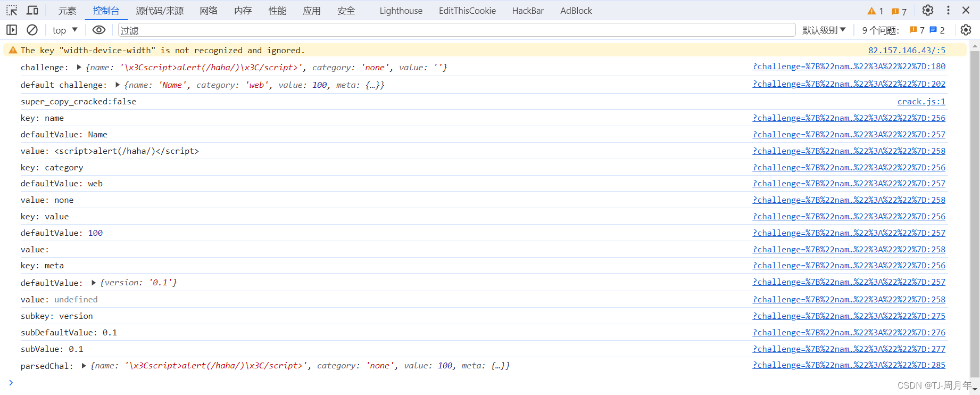Open the EditThisCookie tab
The height and width of the screenshot is (395, 980).
(x=467, y=11)
